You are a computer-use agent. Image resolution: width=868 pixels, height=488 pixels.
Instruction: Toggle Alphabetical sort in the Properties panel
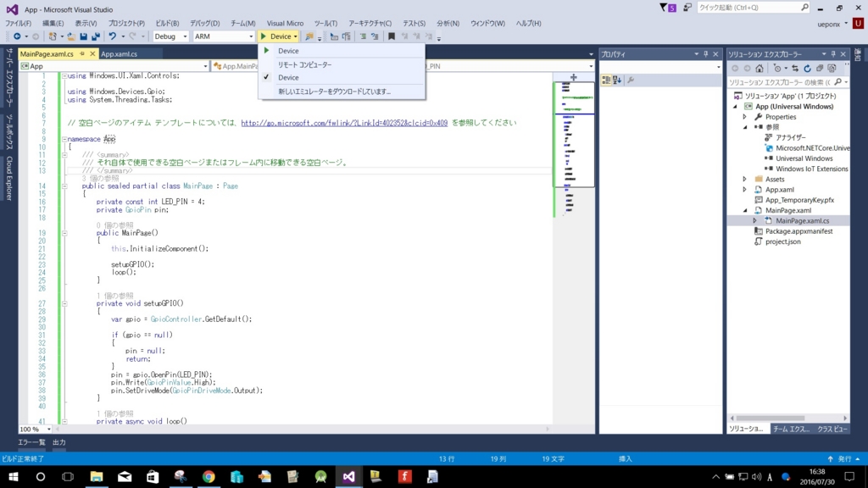pyautogui.click(x=617, y=80)
